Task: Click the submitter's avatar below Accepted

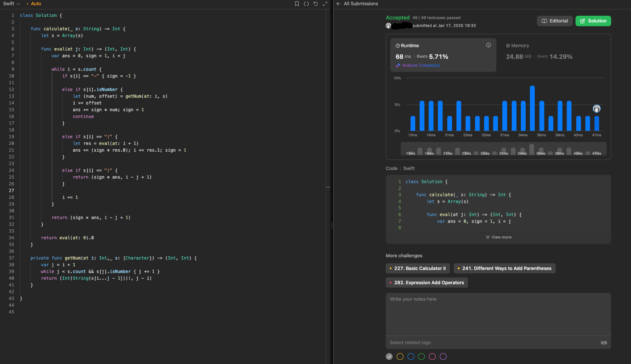Action: click(388, 26)
